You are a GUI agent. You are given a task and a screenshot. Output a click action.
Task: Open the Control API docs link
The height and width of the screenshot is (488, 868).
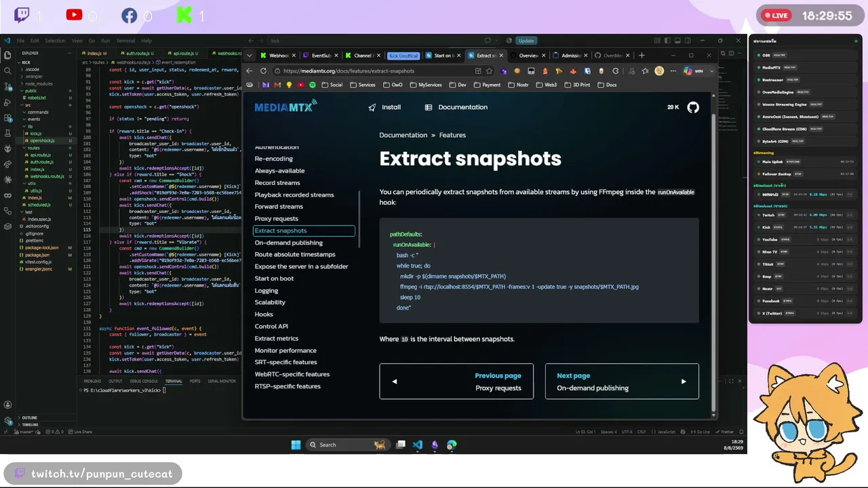[271, 327]
